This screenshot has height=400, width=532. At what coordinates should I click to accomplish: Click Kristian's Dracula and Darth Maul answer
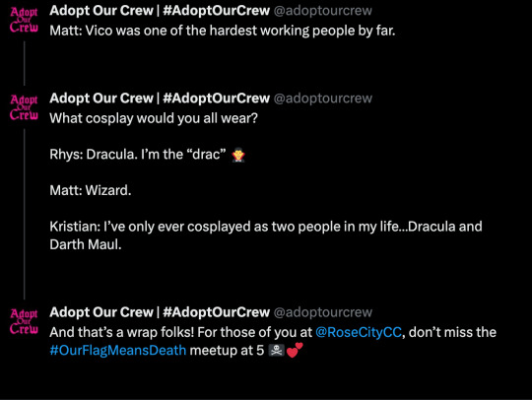point(266,235)
